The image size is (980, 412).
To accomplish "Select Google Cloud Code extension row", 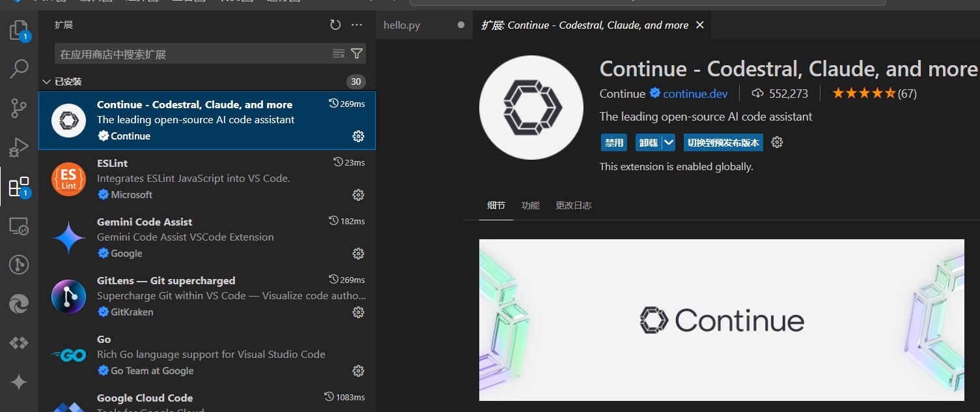I will tap(207, 399).
